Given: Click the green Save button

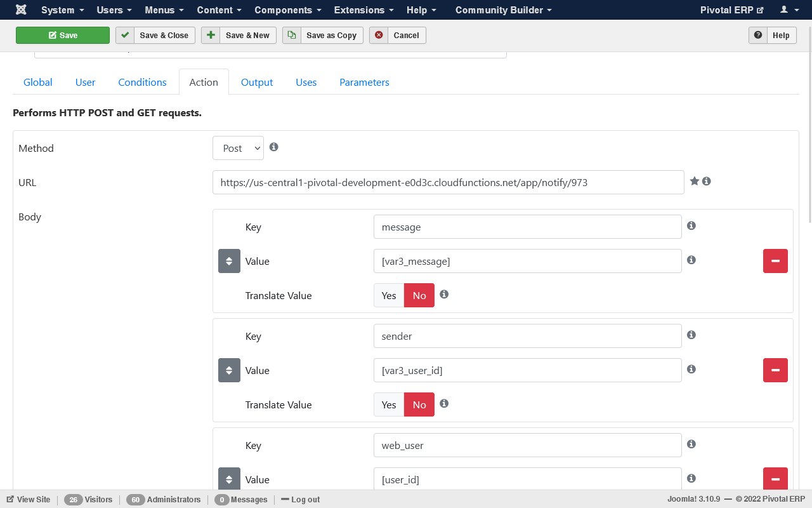Looking at the screenshot, I should pyautogui.click(x=63, y=35).
